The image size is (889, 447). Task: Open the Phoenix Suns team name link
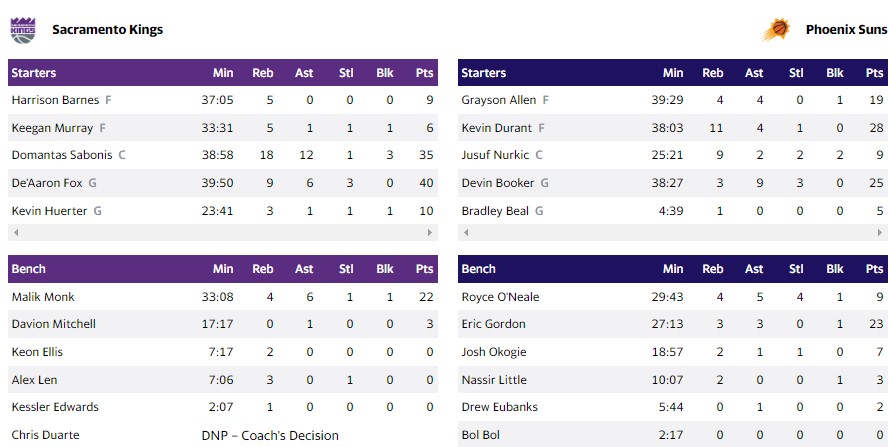pyautogui.click(x=846, y=30)
